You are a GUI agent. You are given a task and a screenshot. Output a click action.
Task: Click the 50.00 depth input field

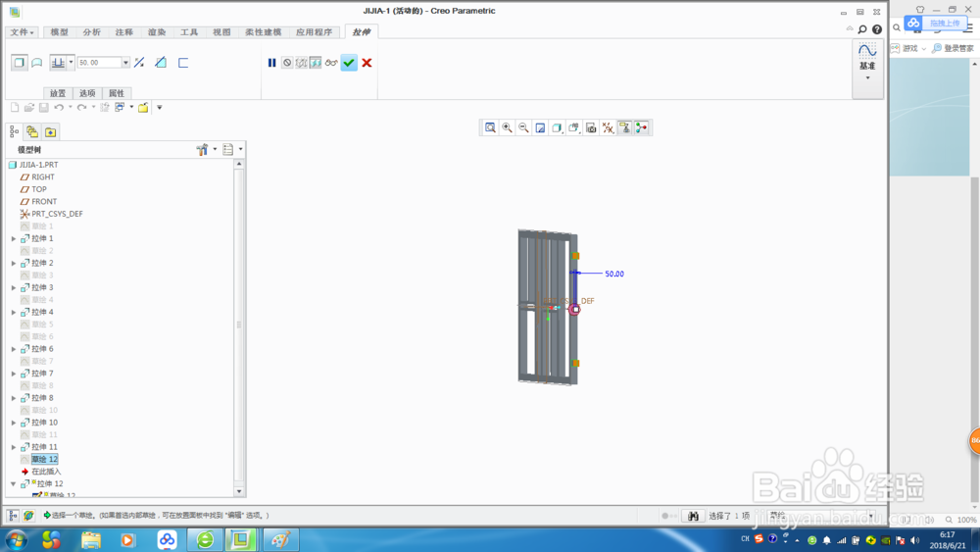99,63
